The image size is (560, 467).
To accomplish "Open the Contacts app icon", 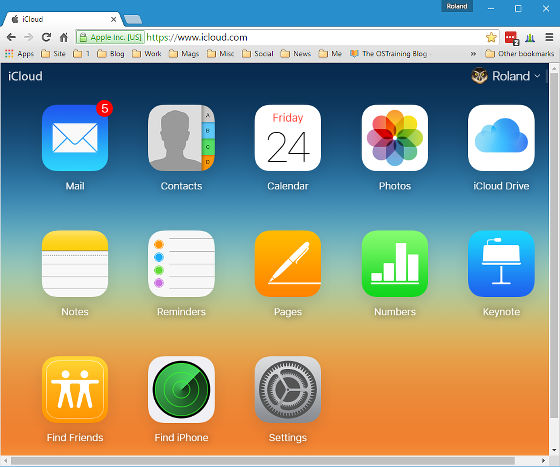I will pos(181,138).
